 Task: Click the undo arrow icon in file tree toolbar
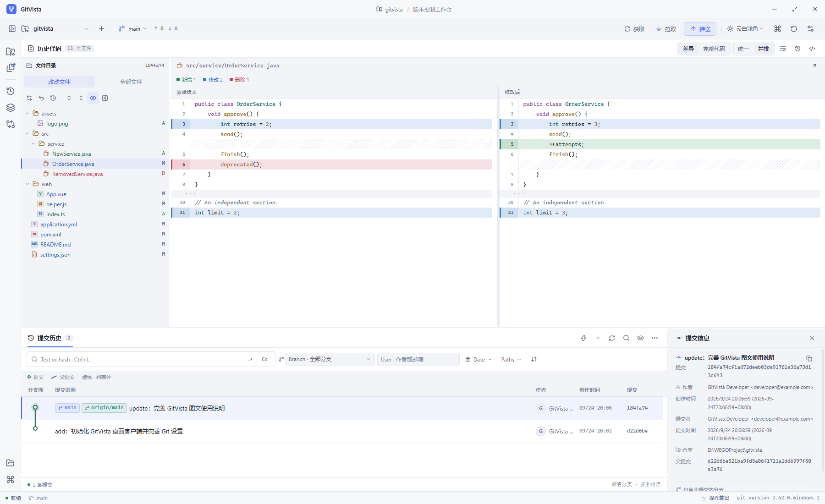tap(41, 98)
